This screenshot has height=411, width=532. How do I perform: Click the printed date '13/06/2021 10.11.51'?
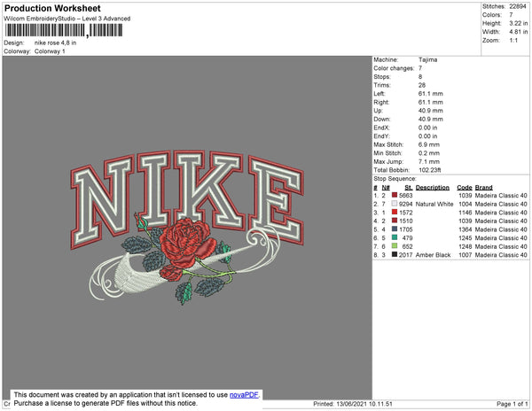[364, 404]
